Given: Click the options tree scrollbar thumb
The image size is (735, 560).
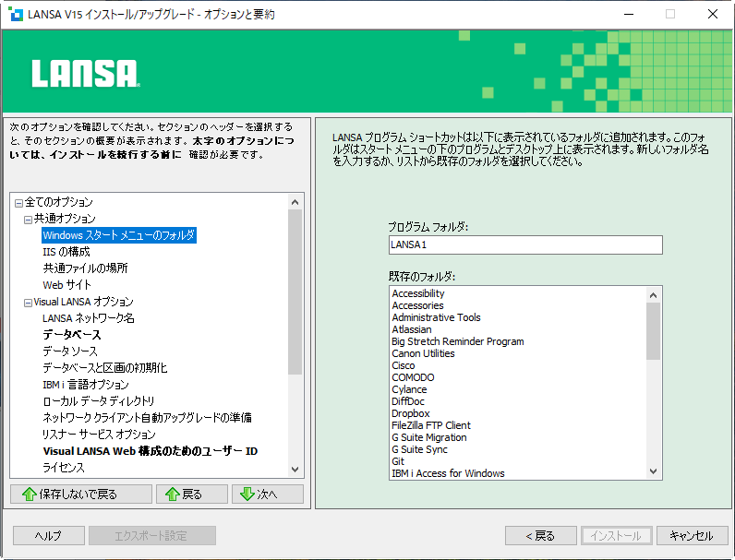Looking at the screenshot, I should pyautogui.click(x=295, y=292).
